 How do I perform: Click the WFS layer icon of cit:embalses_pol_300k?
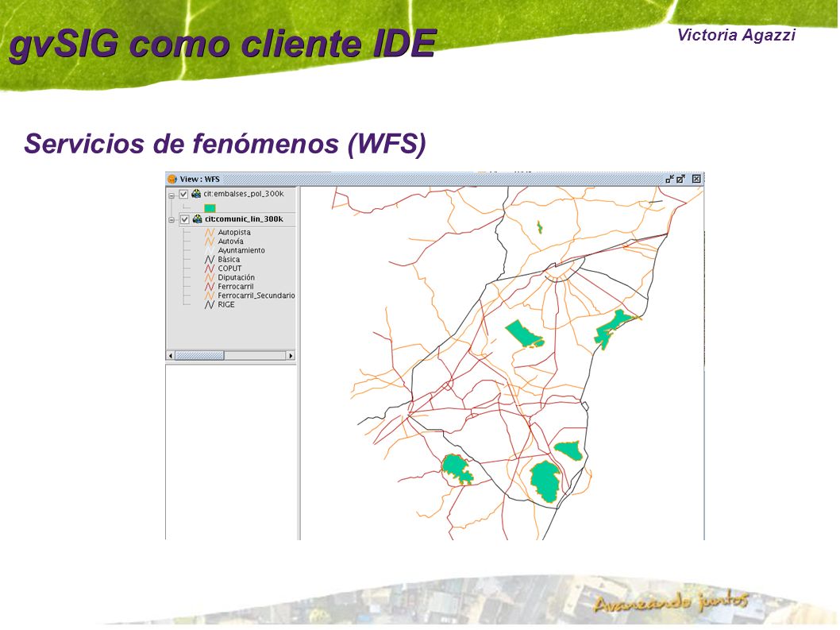(197, 194)
